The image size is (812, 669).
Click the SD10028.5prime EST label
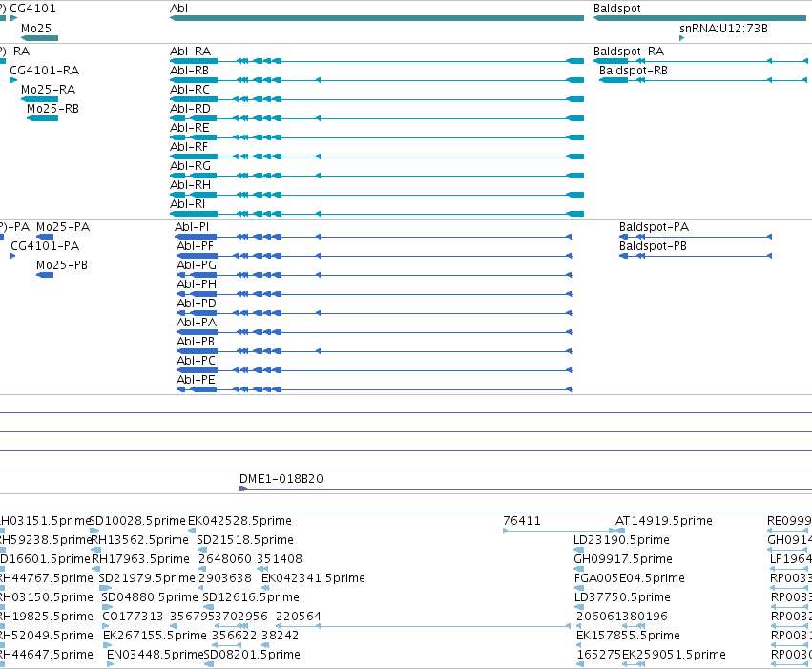click(137, 521)
